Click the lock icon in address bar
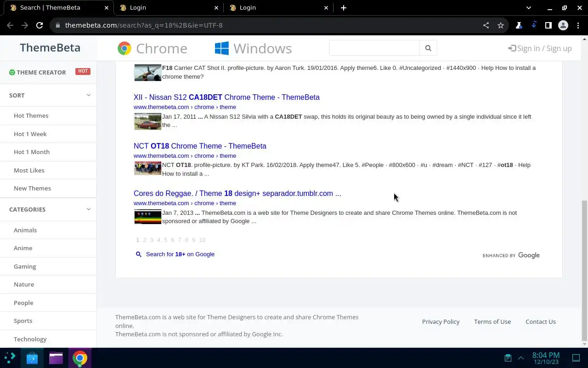The height and width of the screenshot is (368, 588). [58, 25]
